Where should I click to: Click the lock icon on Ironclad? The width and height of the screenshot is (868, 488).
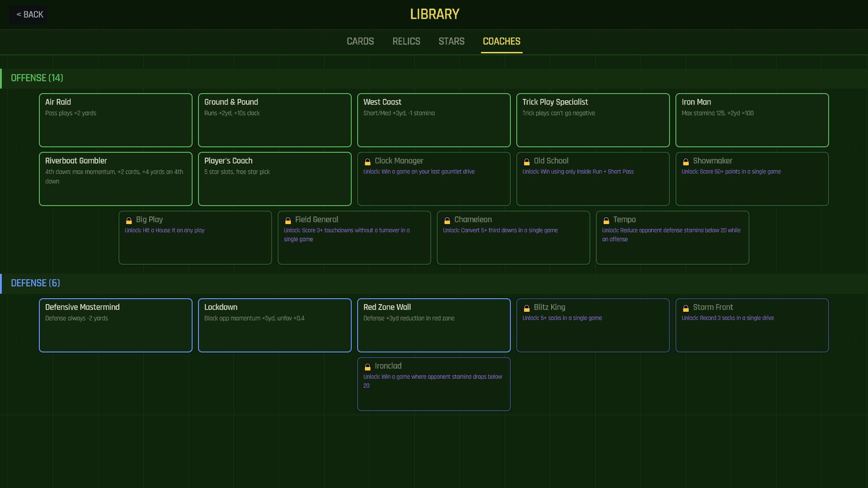[368, 367]
